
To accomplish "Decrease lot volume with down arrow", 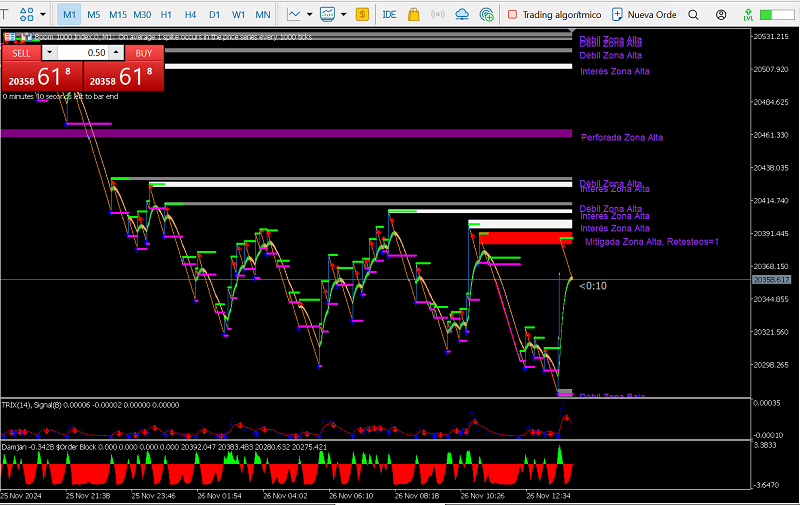I will point(50,52).
